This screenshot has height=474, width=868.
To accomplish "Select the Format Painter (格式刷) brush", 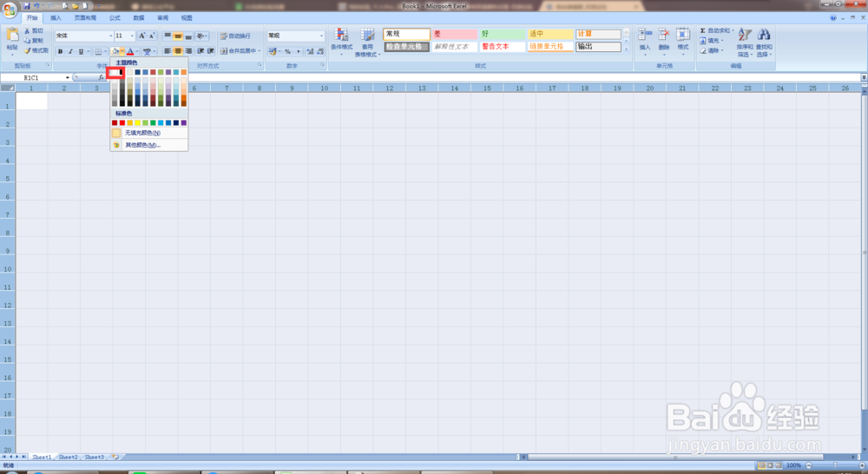I will point(27,50).
